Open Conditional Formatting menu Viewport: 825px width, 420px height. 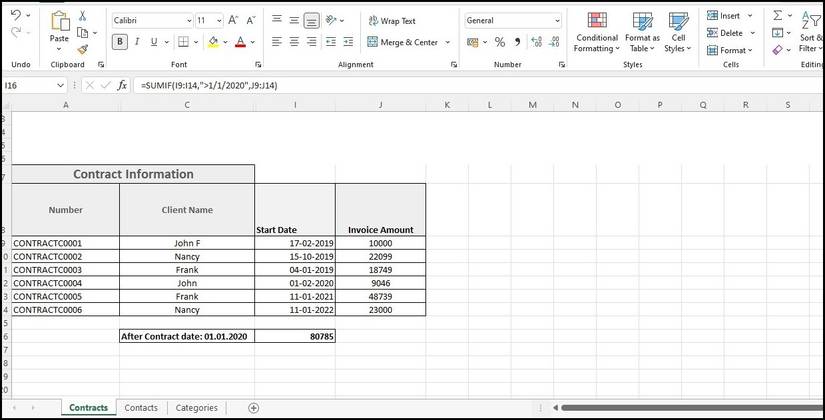597,32
